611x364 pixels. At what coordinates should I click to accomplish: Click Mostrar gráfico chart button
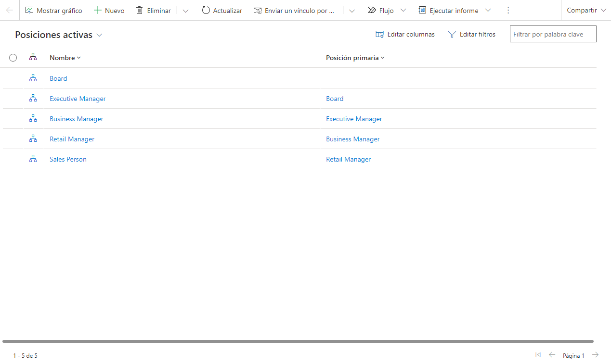[54, 10]
